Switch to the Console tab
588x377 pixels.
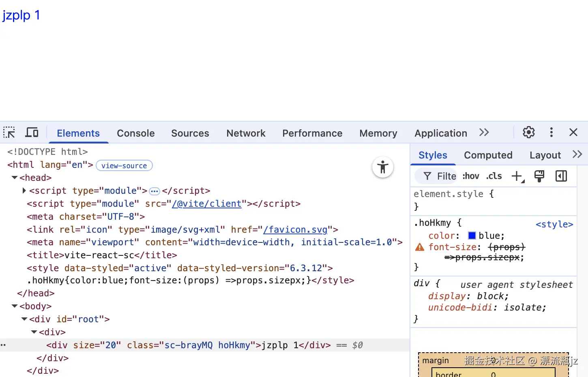click(135, 133)
